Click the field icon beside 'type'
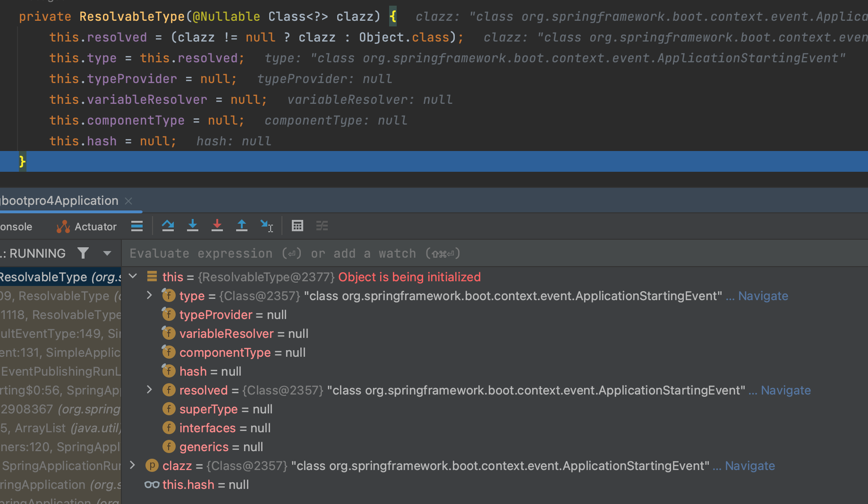The image size is (868, 504). (x=169, y=295)
